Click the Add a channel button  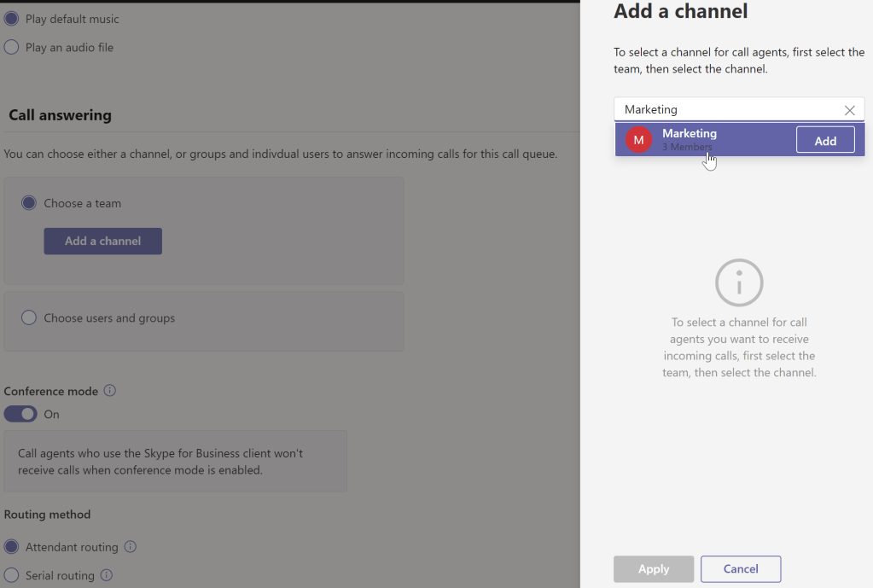tap(103, 242)
